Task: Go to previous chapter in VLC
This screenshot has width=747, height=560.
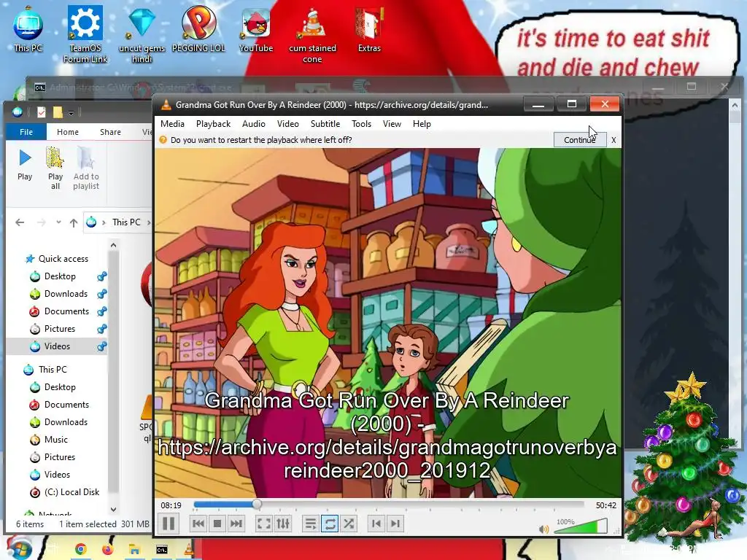Action: (376, 524)
